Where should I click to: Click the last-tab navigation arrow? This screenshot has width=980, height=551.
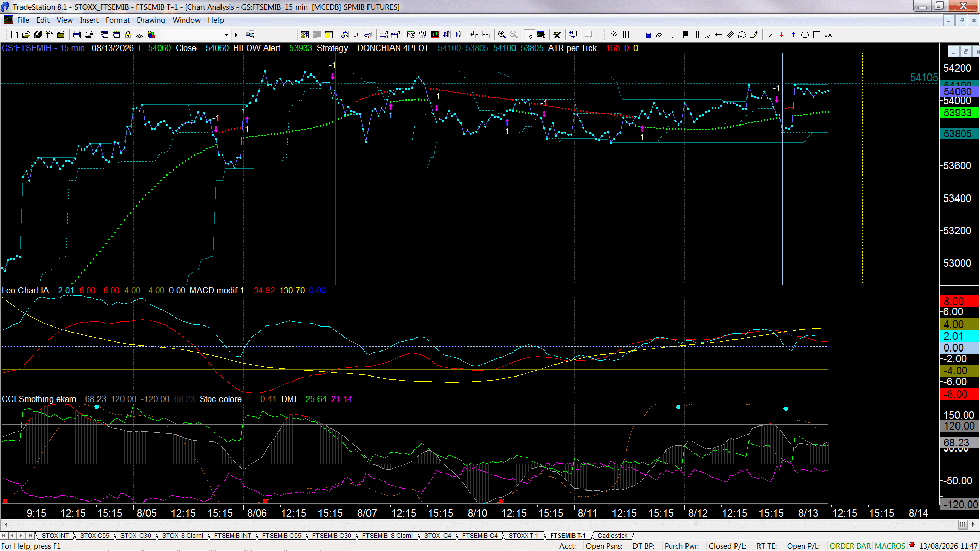point(30,536)
